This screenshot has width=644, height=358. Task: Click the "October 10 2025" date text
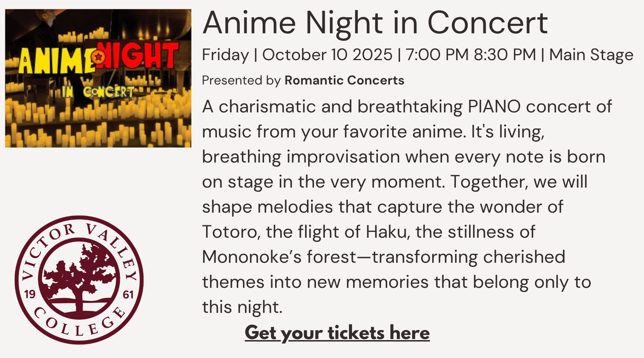click(327, 55)
